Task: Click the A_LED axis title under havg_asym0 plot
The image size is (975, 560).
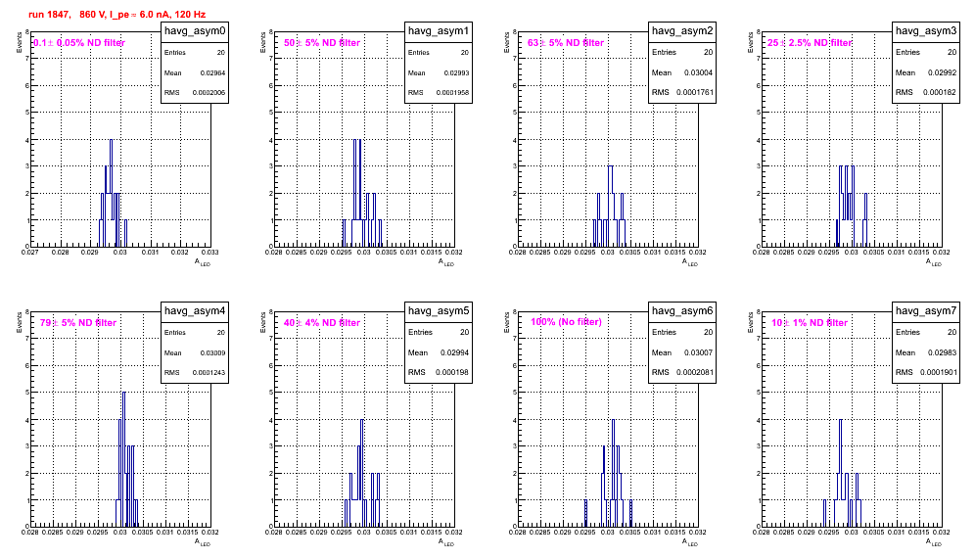Action: pos(203,262)
